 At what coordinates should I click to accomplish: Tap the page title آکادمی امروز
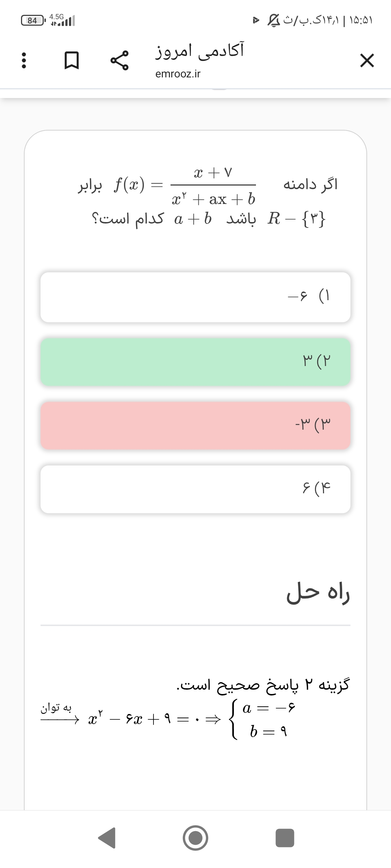pos(200,51)
